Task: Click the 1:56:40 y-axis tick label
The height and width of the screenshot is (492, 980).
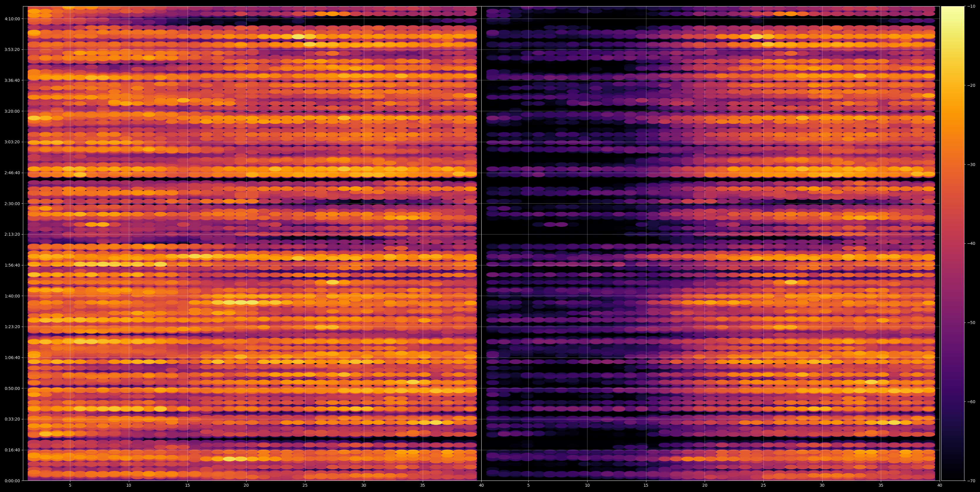Action: 12,265
